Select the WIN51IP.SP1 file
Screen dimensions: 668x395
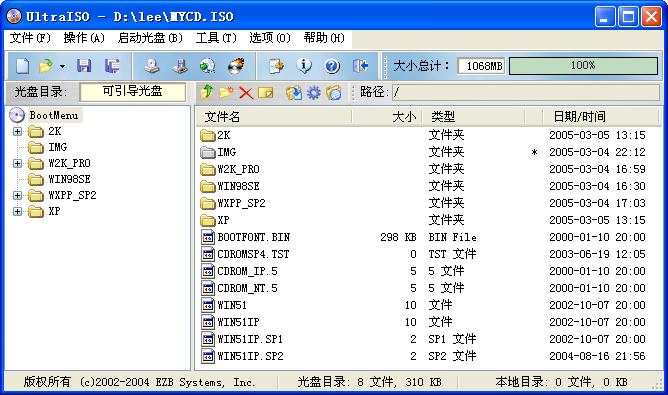(x=250, y=339)
